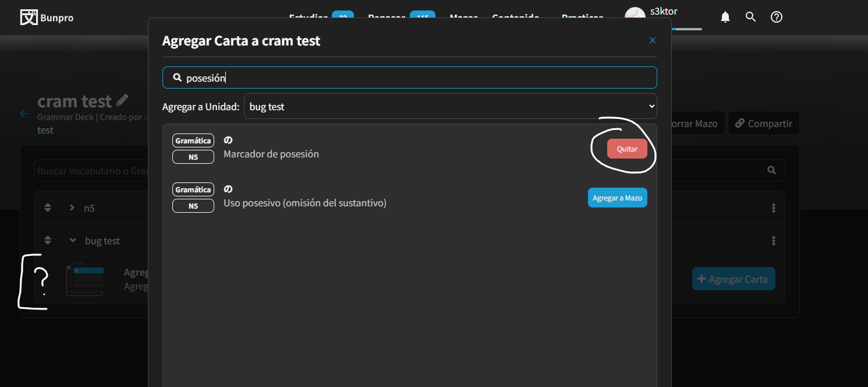Click the Compartir button
This screenshot has height=387, width=868.
[x=763, y=124]
